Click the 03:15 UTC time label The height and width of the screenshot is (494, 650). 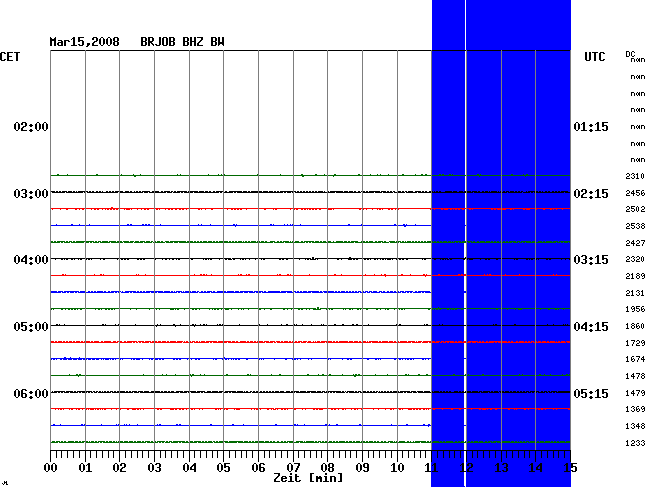click(591, 260)
